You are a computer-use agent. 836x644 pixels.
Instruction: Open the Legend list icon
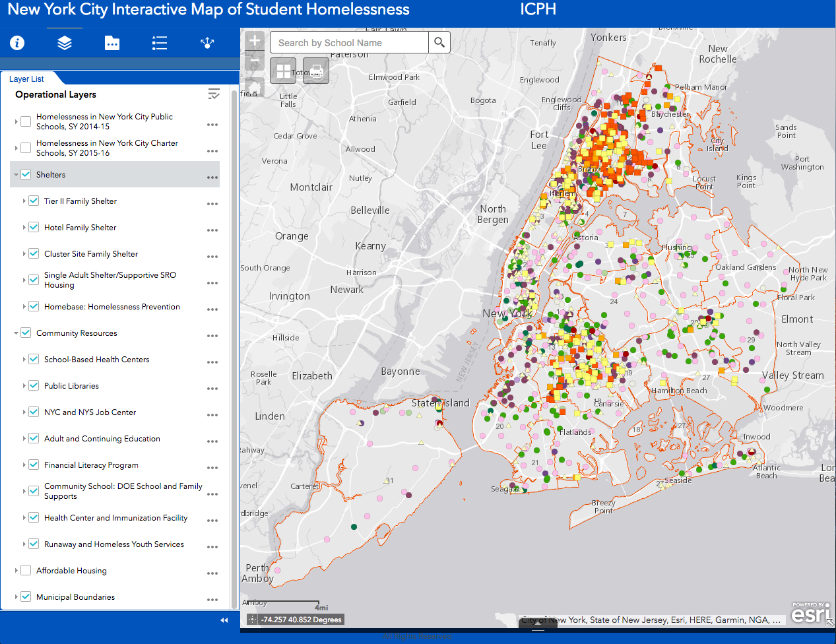(160, 43)
